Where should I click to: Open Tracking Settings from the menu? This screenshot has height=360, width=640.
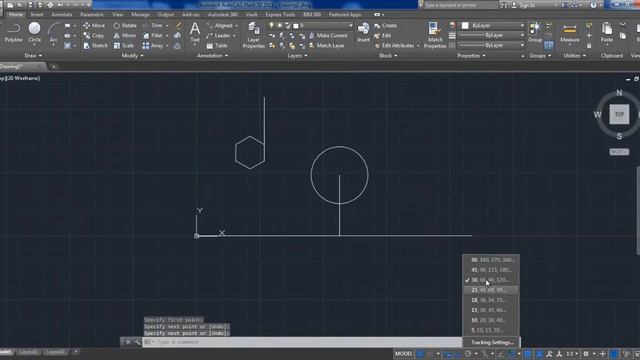491,342
